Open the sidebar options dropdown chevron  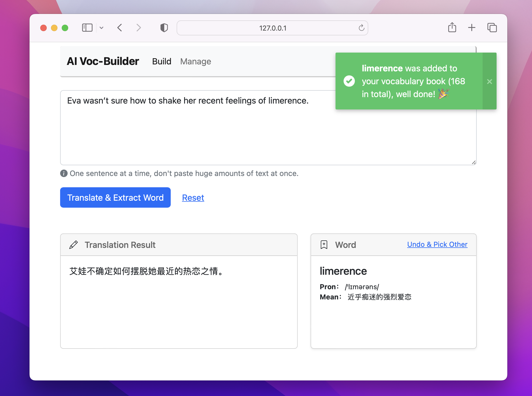click(101, 28)
